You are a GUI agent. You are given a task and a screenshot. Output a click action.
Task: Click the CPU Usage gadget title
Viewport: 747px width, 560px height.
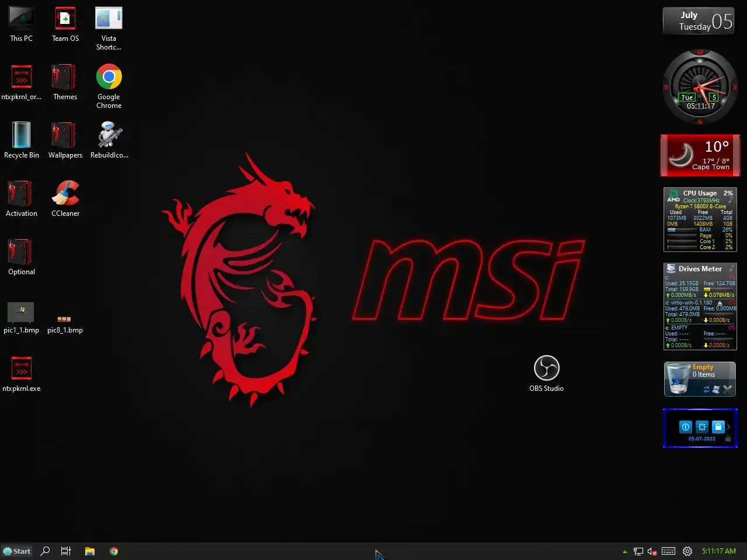[700, 193]
